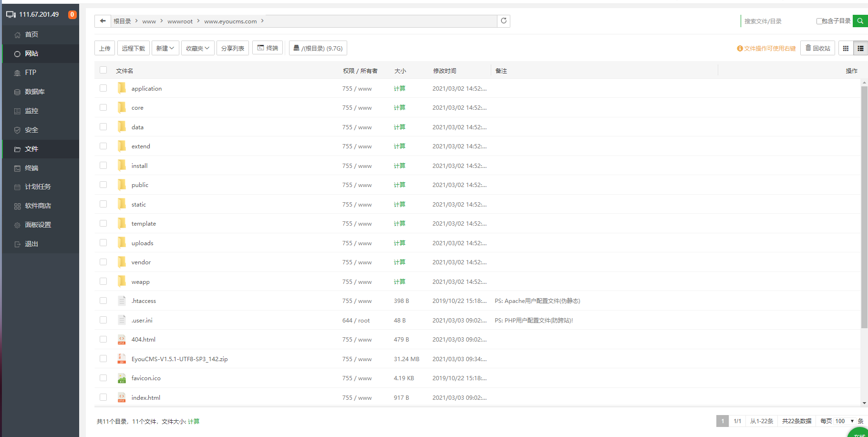Click the application folder icon
Viewport: 868px width, 437px height.
(x=122, y=88)
